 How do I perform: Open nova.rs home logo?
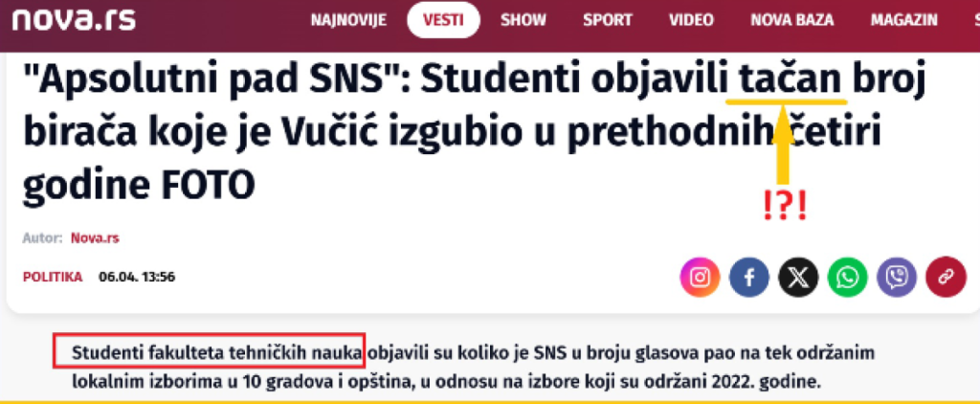tap(74, 20)
